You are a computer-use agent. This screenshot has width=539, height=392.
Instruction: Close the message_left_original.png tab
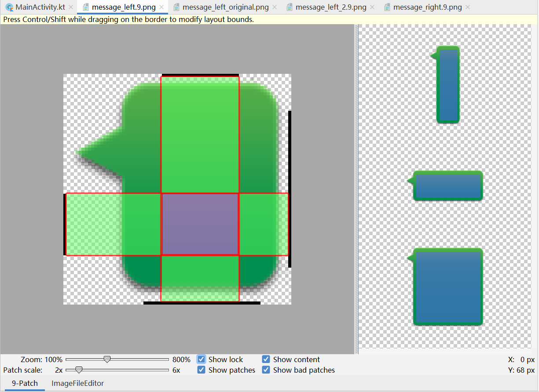tap(275, 7)
